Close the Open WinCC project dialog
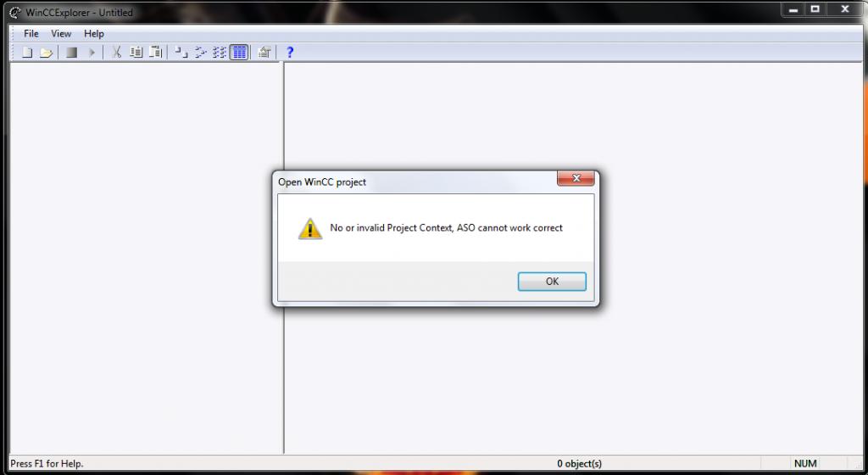 click(x=576, y=178)
